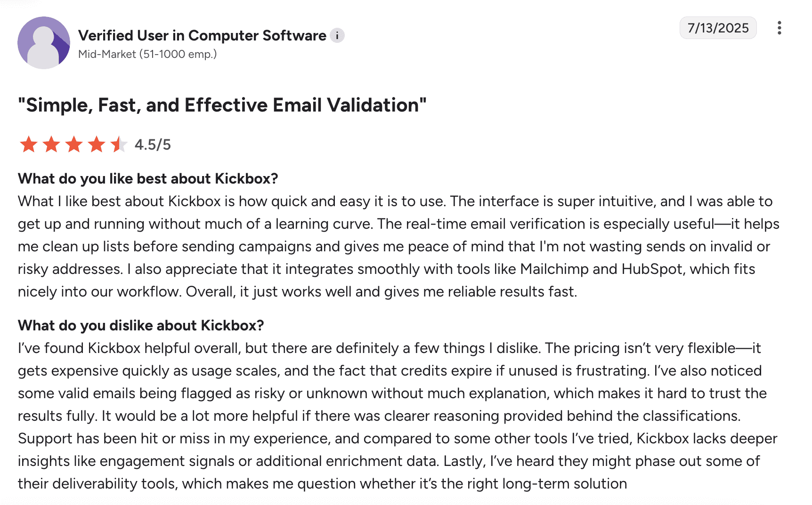Click the Mid-Market company size label

point(147,54)
